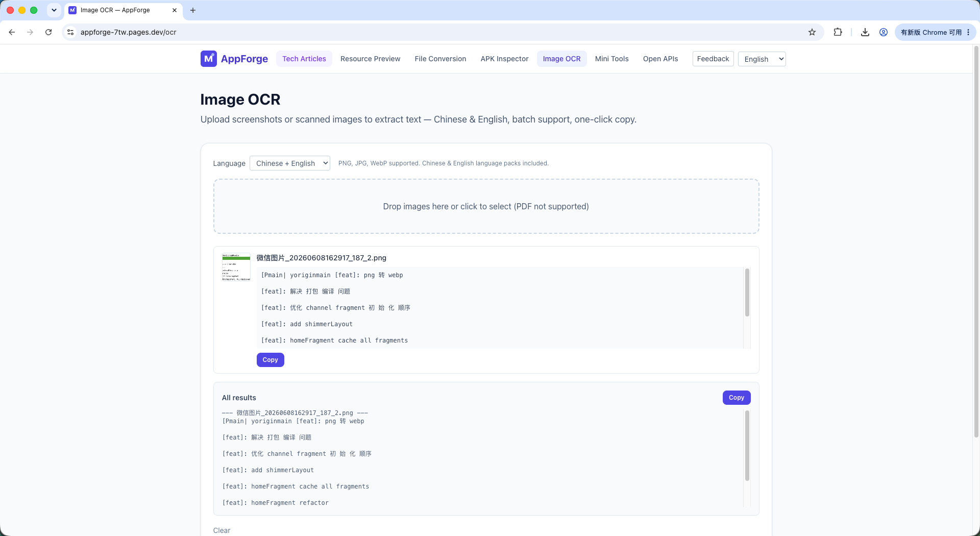
Task: Click the page vertical scrollbar
Action: coord(976,242)
